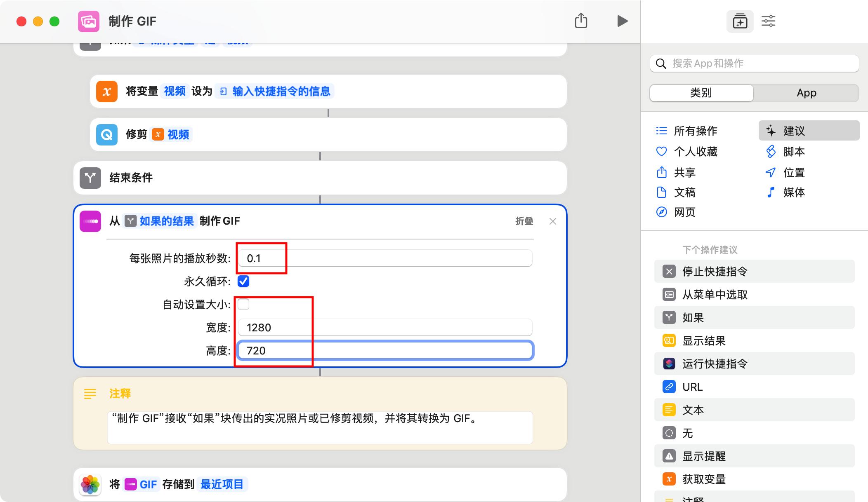
Task: Switch to the App tab
Action: pos(806,93)
